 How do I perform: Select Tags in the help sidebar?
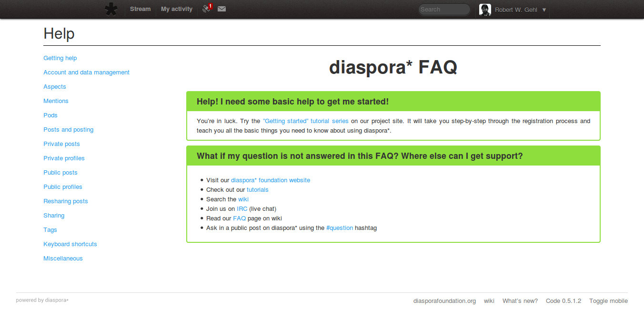click(50, 230)
